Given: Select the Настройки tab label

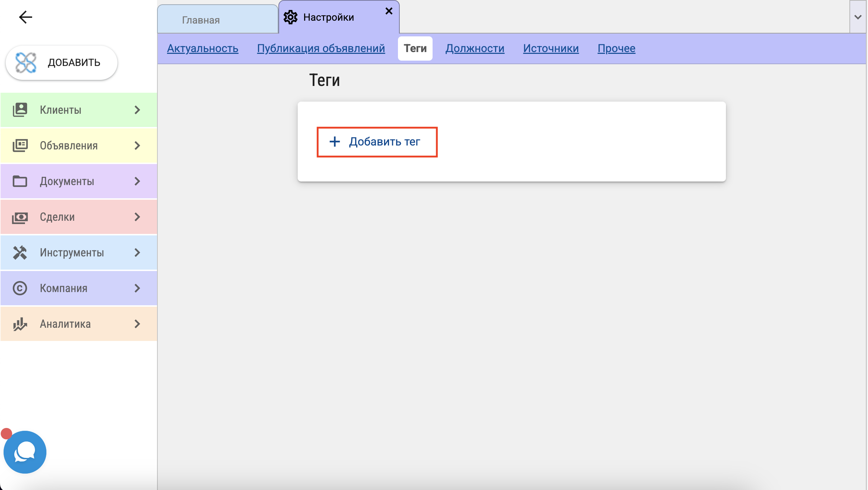Looking at the screenshot, I should tap(329, 17).
